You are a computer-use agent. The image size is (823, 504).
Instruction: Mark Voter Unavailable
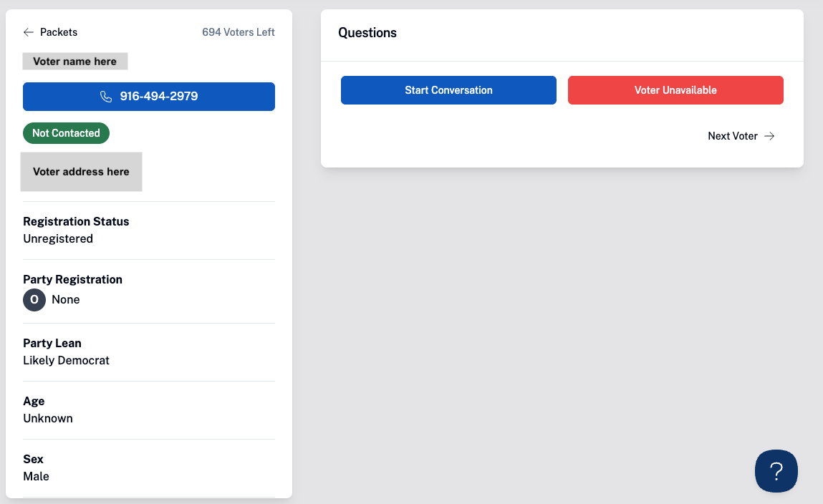[x=675, y=90]
